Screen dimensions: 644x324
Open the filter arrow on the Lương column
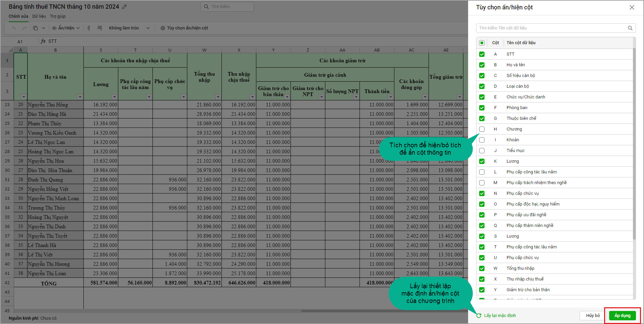(x=114, y=97)
